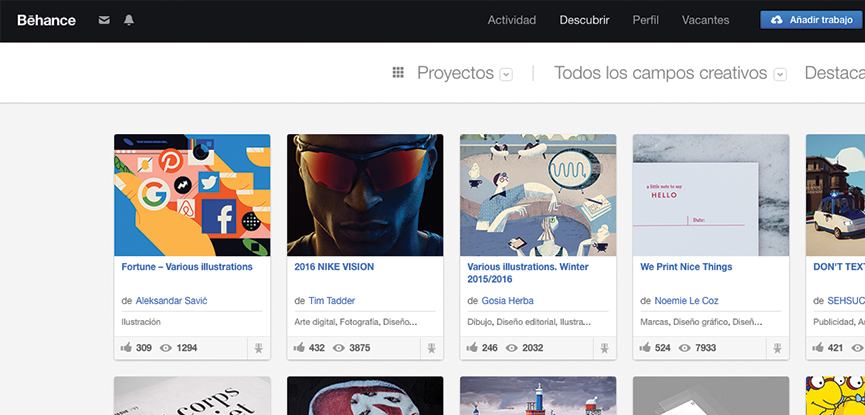This screenshot has height=415, width=865.
Task: Open the 'corps' typography thumbnail in second row
Action: [192, 396]
